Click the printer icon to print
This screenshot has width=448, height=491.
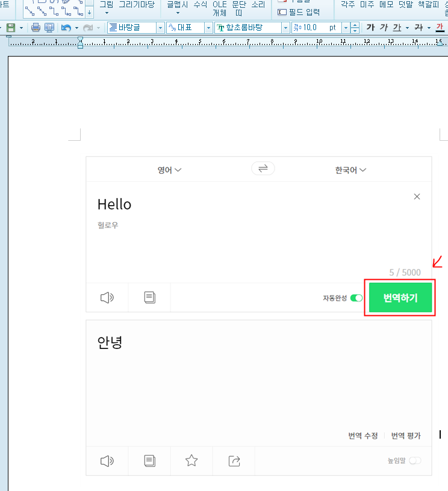coord(36,28)
